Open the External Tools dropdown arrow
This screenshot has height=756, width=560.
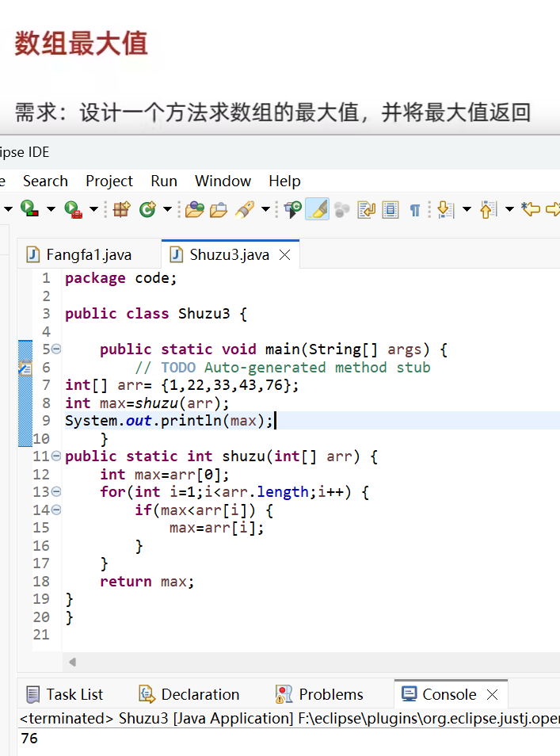[94, 209]
